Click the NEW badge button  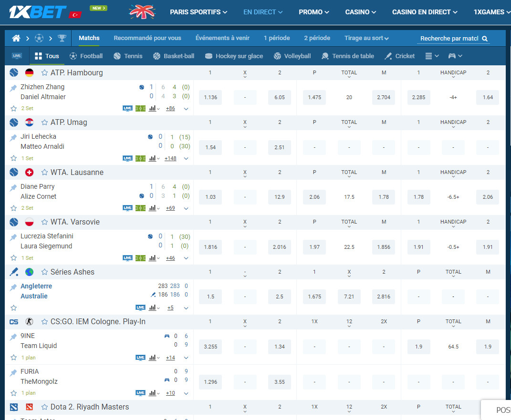coord(98,8)
